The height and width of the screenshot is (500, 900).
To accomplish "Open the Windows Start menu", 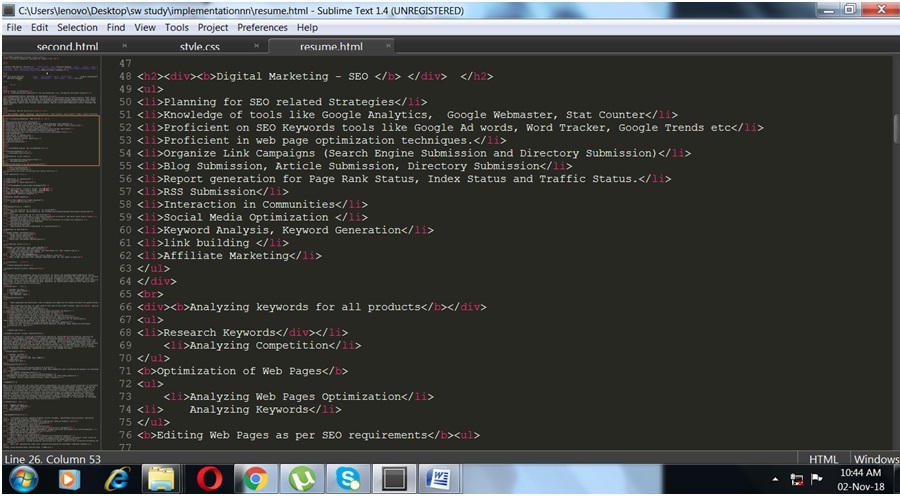I will click(x=21, y=480).
